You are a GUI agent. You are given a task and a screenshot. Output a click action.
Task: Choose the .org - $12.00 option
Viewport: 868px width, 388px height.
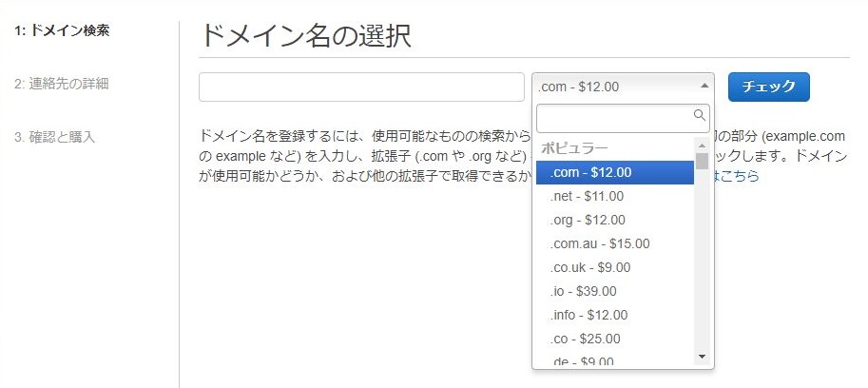tap(615, 220)
